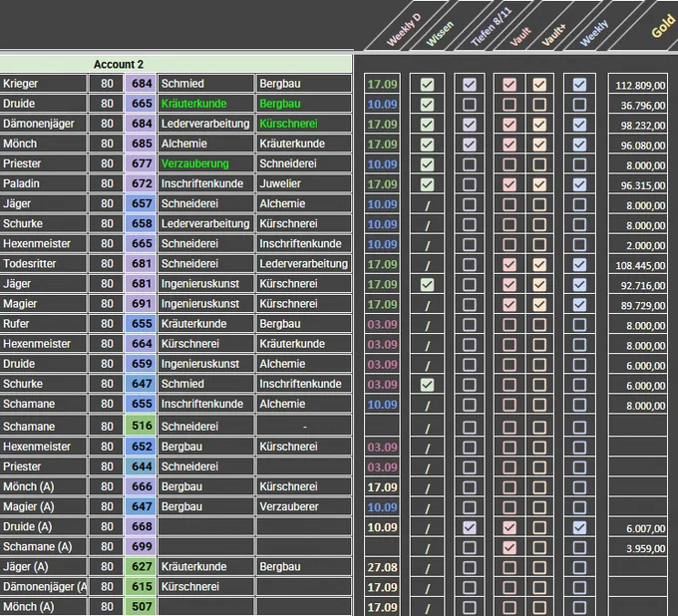Click date 27.08 in the Jäger (A) row
This screenshot has height=616, width=678.
[382, 567]
